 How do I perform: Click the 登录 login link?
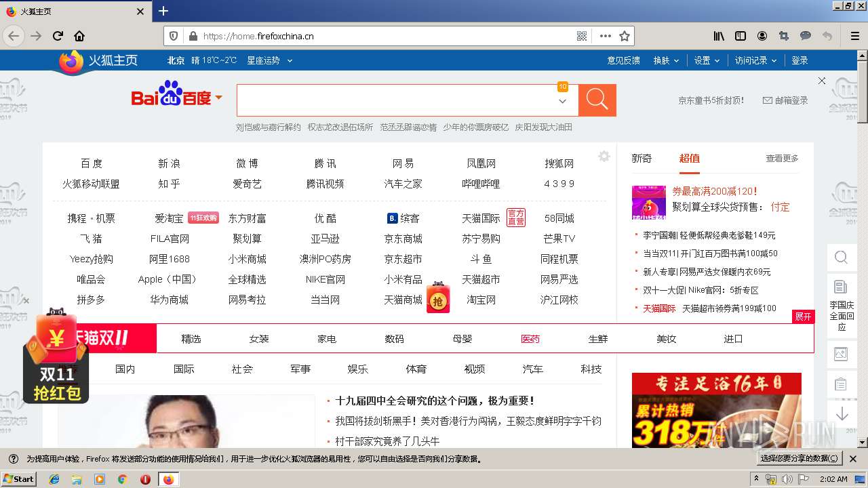click(x=800, y=60)
